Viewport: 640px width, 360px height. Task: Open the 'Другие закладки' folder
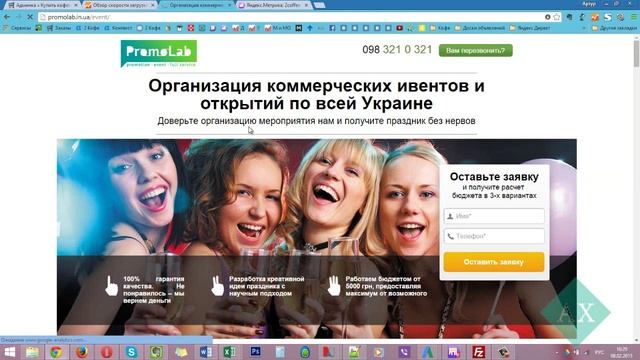pos(614,28)
